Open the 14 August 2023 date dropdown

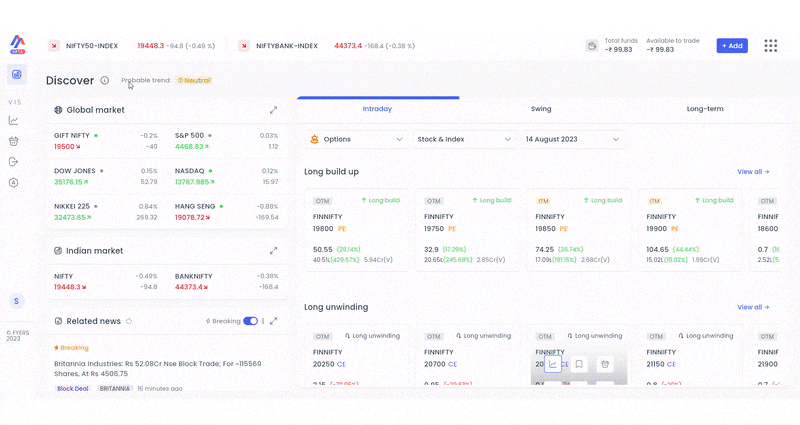(x=572, y=139)
